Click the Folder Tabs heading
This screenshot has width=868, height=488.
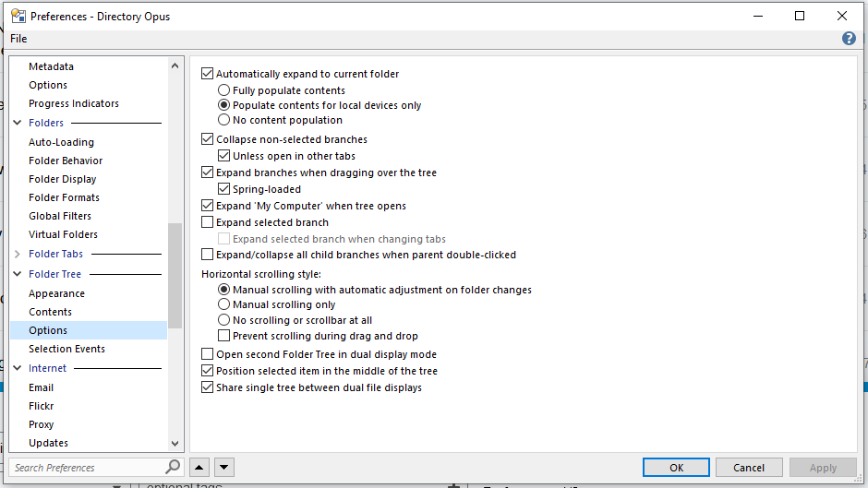pyautogui.click(x=56, y=254)
